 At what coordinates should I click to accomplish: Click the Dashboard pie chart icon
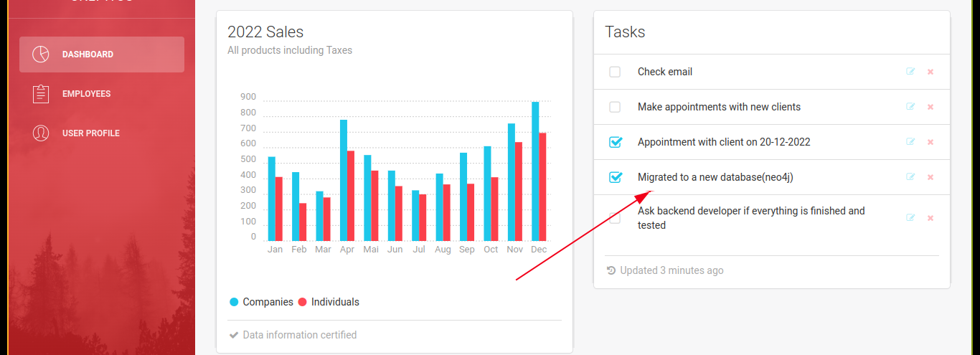pos(41,55)
